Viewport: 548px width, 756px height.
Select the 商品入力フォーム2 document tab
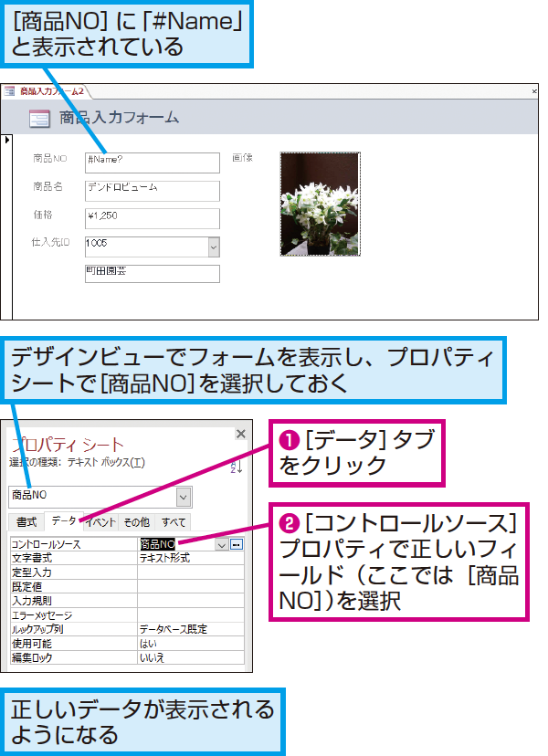click(47, 91)
